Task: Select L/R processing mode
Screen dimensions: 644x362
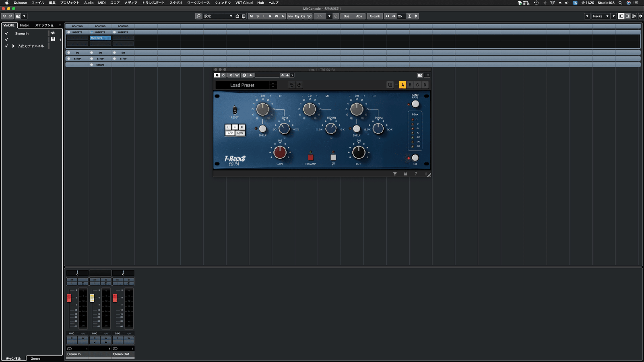Action: (x=230, y=133)
